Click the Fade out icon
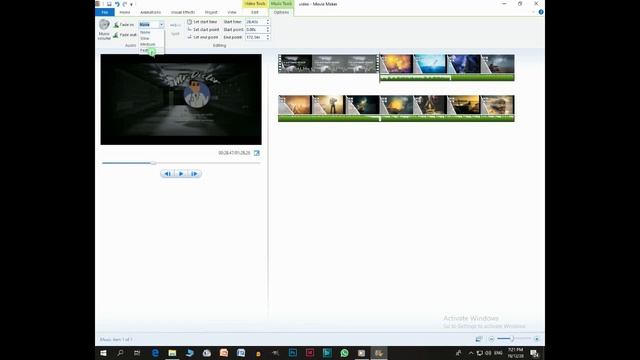Viewport: 640px width, 360px height. click(116, 35)
